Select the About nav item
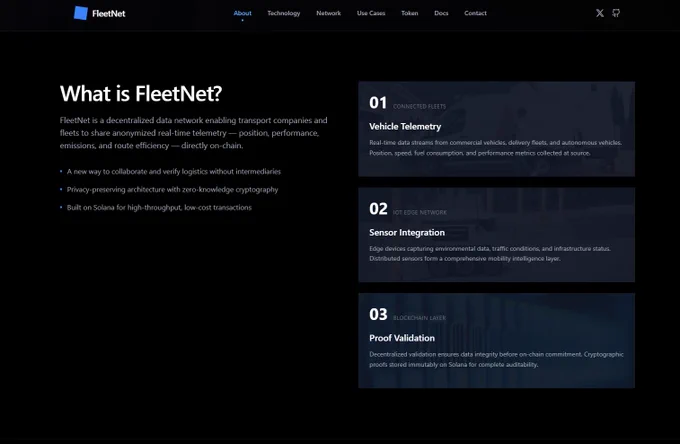 pos(242,13)
